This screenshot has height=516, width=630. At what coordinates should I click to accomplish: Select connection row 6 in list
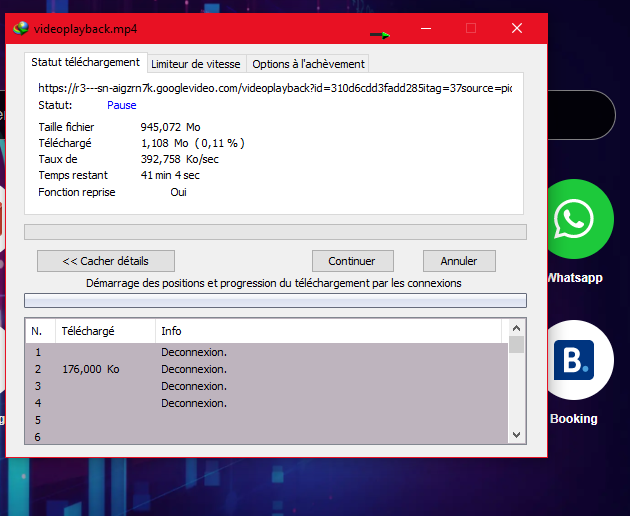[x=267, y=436]
